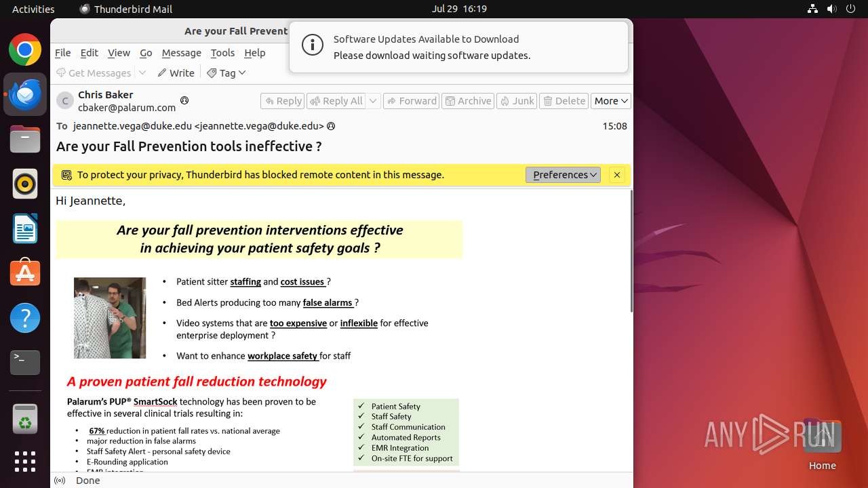Dismiss the remote content notification bar
The width and height of the screenshot is (868, 488).
[x=617, y=175]
